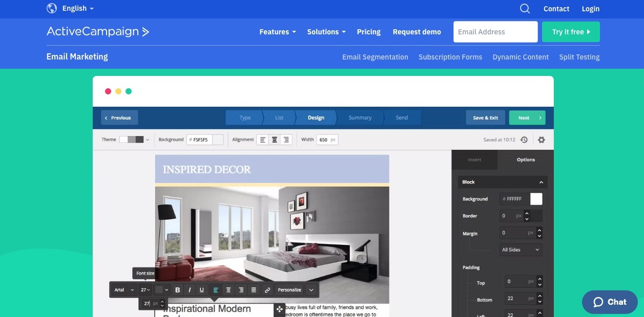644x317 pixels.
Task: Click Try it free
Action: click(571, 32)
